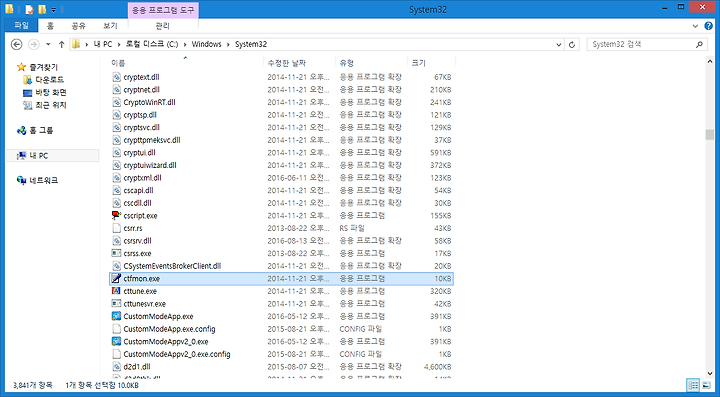The height and width of the screenshot is (397, 720).
Task: Open the 공유 ribbon tab
Action: [x=79, y=26]
